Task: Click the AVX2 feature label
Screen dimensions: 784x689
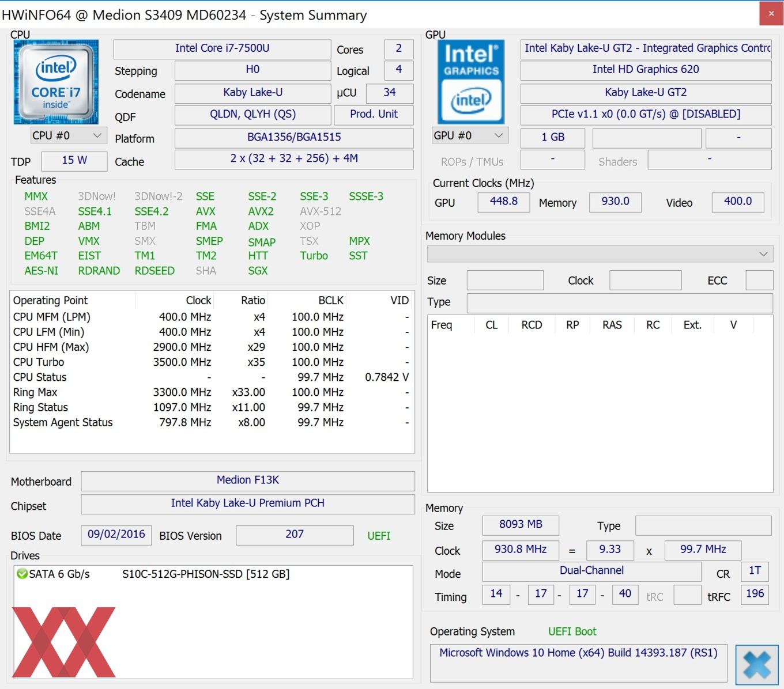Action: coord(261,211)
